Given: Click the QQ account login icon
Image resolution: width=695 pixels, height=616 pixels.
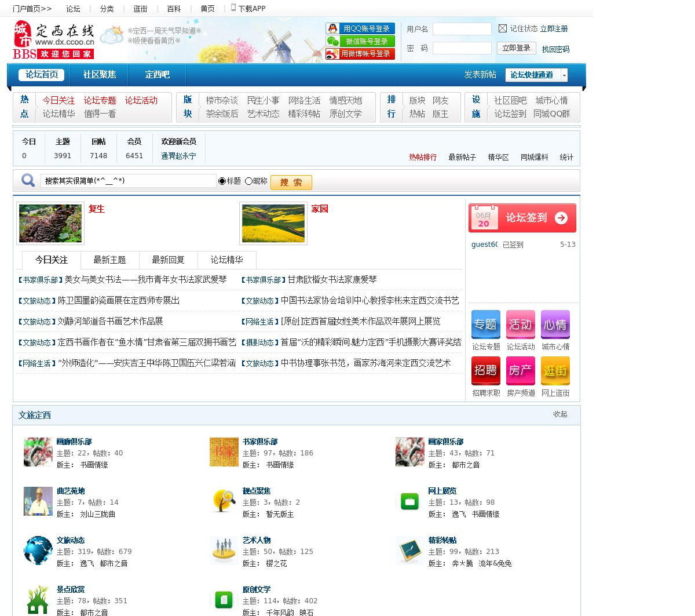Looking at the screenshot, I should (x=333, y=28).
